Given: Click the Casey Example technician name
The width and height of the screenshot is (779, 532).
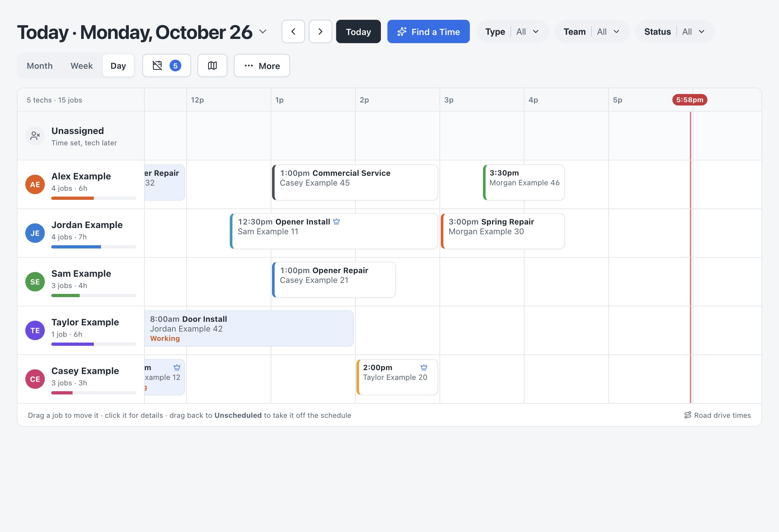Looking at the screenshot, I should [x=85, y=371].
